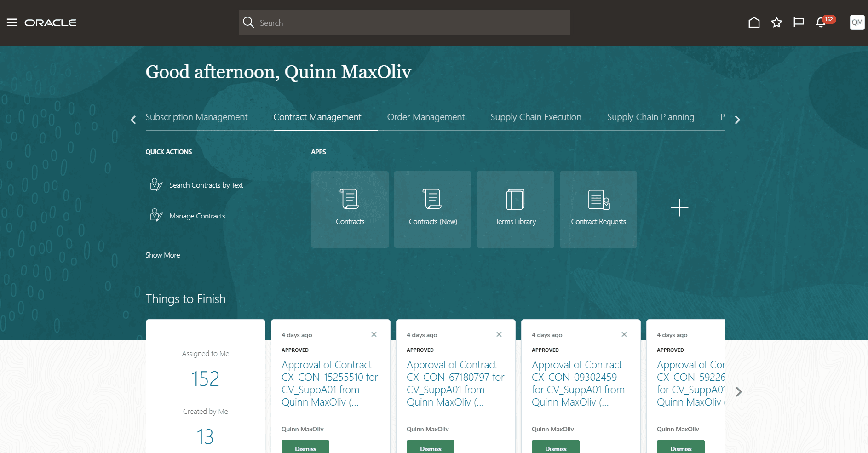Switch to Order Management tab
868x453 pixels.
pos(426,117)
